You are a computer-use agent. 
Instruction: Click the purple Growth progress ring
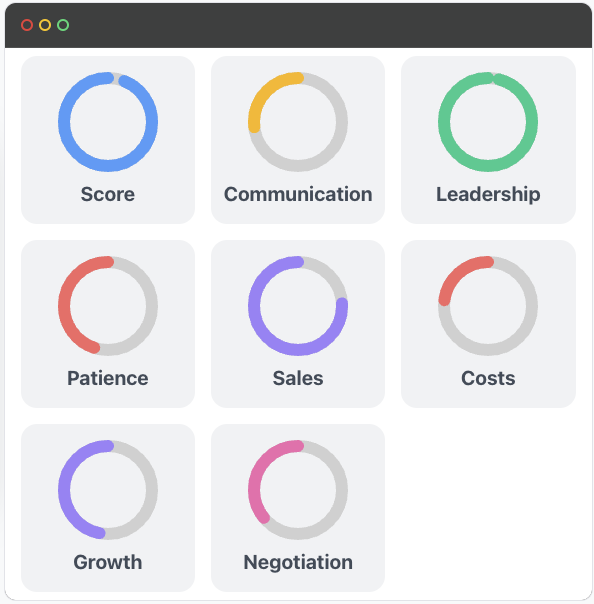(108, 490)
